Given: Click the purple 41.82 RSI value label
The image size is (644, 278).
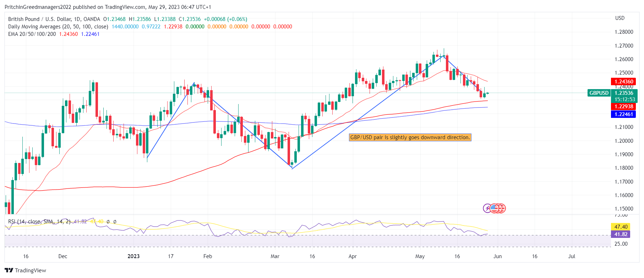Looking at the screenshot, I should [621, 234].
